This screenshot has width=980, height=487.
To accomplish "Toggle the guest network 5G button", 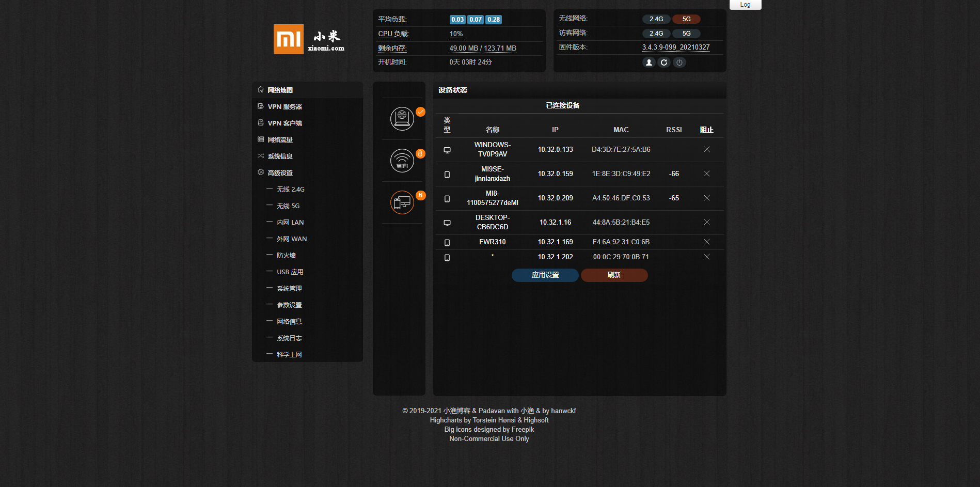I will pyautogui.click(x=686, y=34).
